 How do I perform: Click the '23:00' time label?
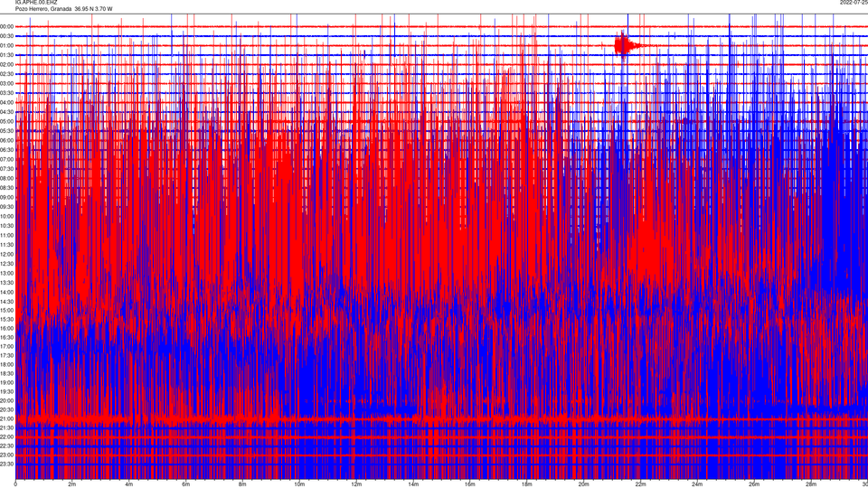(6, 455)
